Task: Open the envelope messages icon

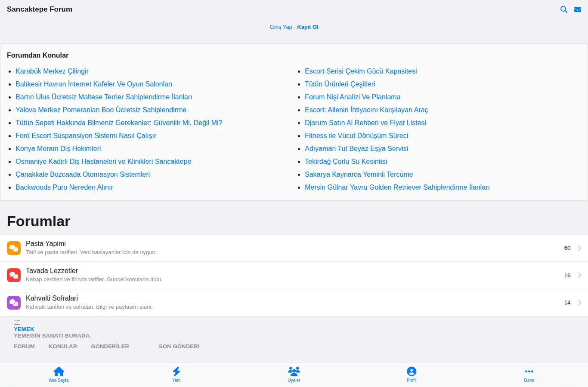Action: tap(578, 9)
